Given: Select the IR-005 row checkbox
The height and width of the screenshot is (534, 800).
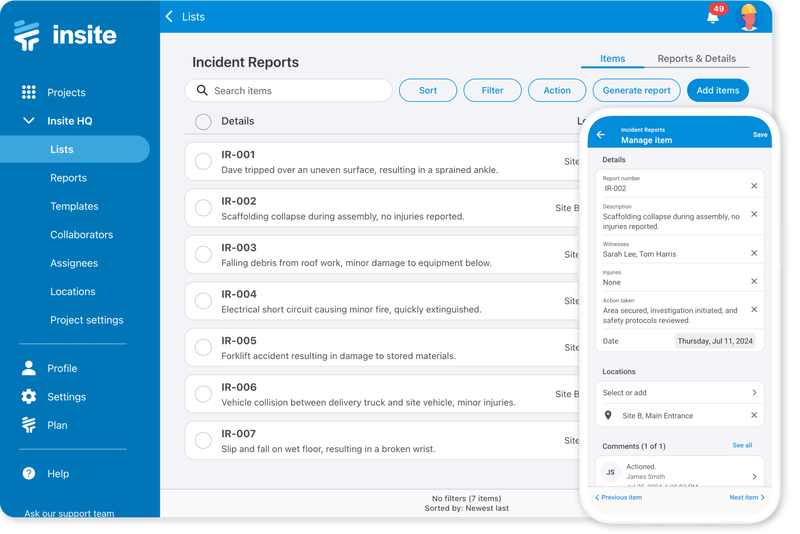Looking at the screenshot, I should coord(203,347).
